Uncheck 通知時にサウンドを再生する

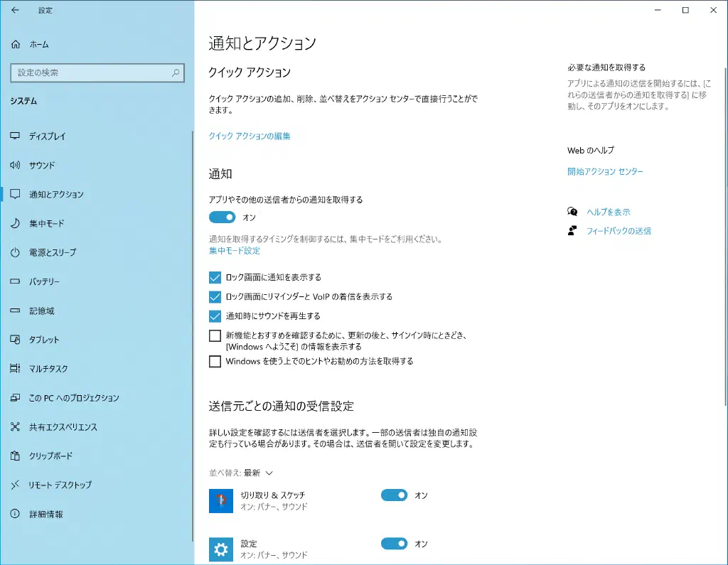pyautogui.click(x=215, y=316)
